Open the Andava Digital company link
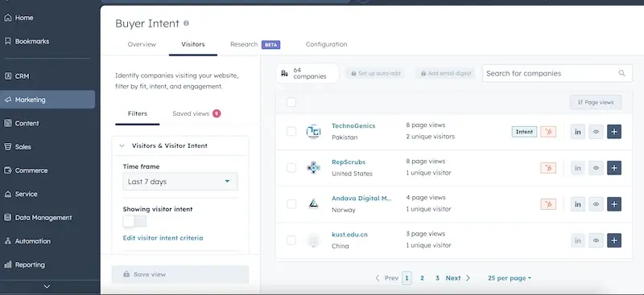Image resolution: width=644 pixels, height=295 pixels. [361, 199]
